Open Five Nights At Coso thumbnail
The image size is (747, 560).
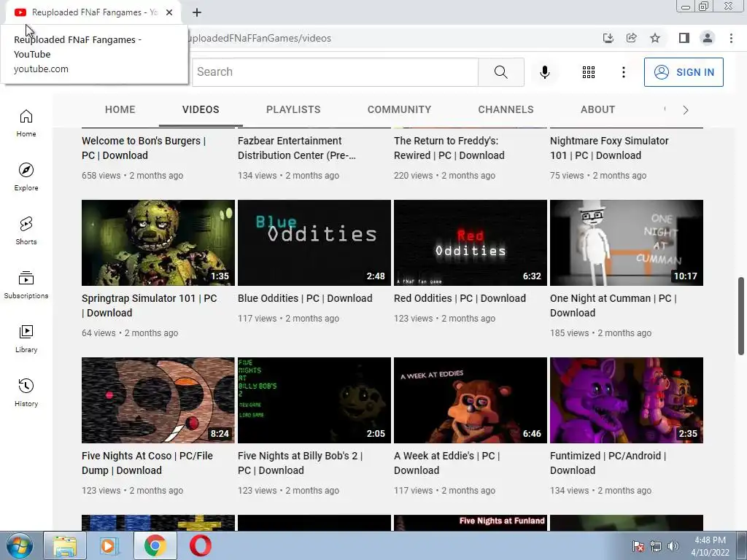[158, 400]
